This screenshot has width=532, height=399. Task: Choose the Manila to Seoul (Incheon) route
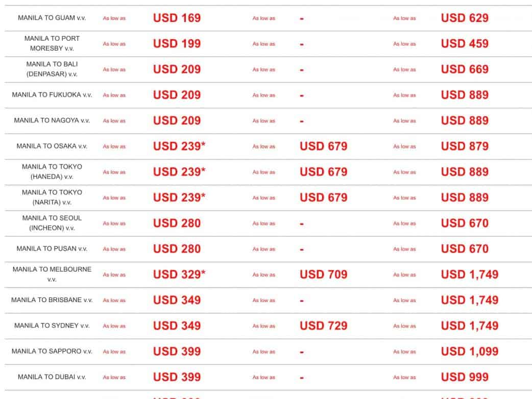tap(52, 223)
